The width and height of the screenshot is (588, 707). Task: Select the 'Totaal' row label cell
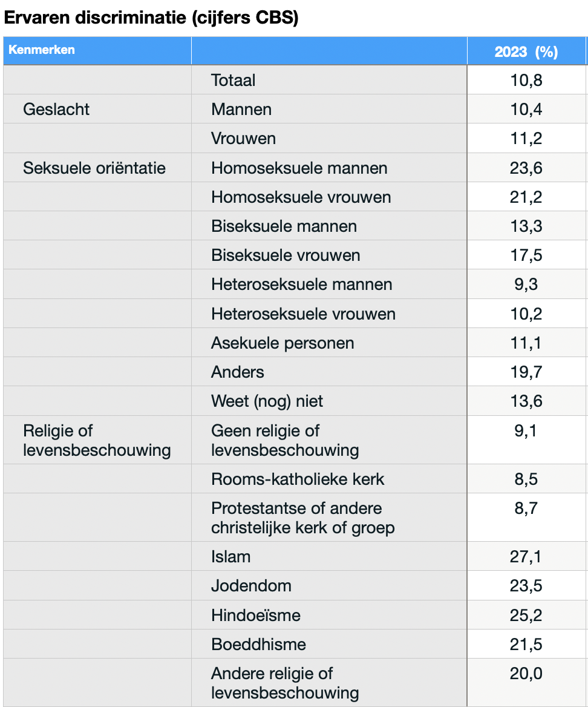[x=234, y=80]
